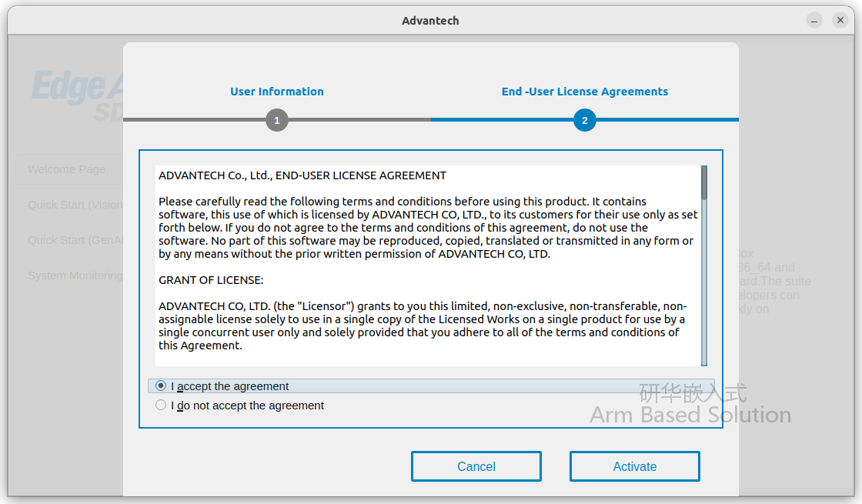Open Quick Start (Vision) in background sidebar
Viewport: 862px width, 504px height.
point(75,205)
